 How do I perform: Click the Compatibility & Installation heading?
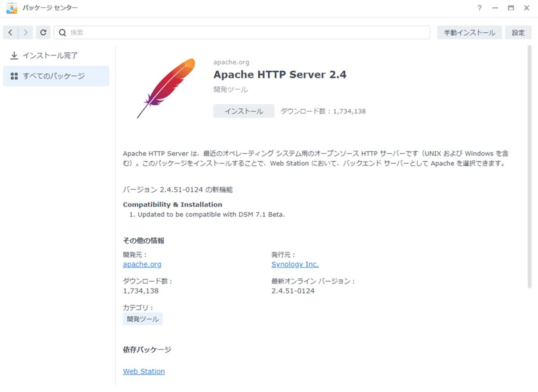[x=173, y=205]
